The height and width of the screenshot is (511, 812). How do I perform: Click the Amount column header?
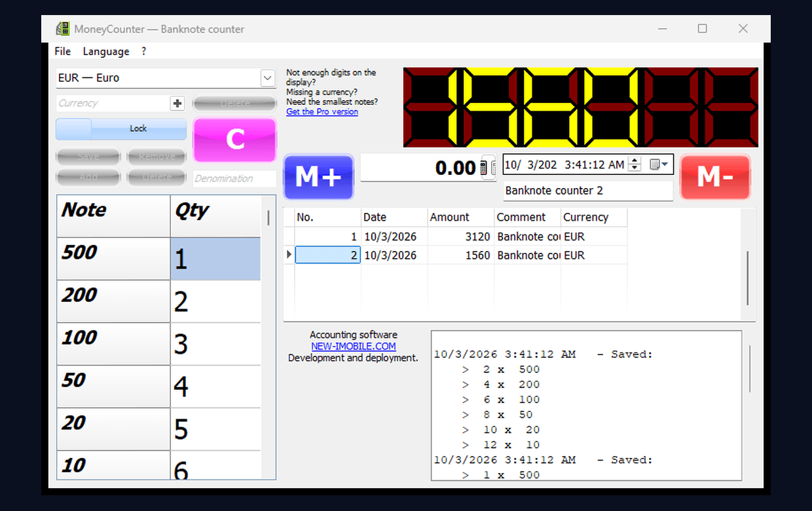click(x=461, y=218)
